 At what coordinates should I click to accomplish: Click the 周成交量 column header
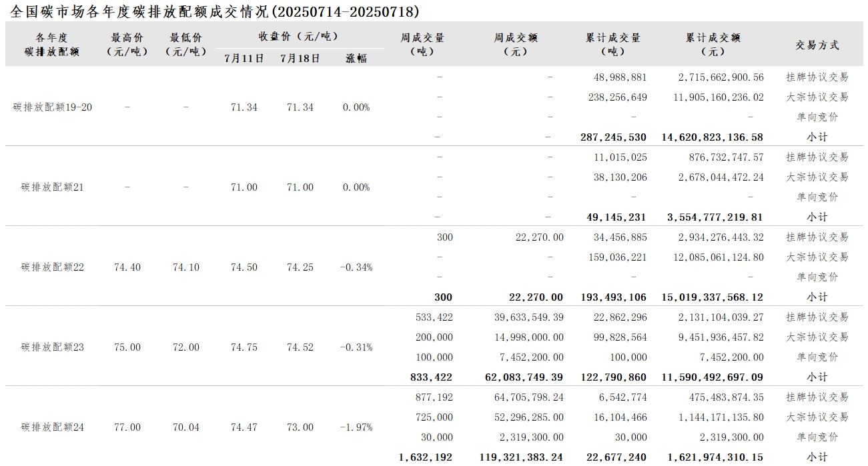422,45
